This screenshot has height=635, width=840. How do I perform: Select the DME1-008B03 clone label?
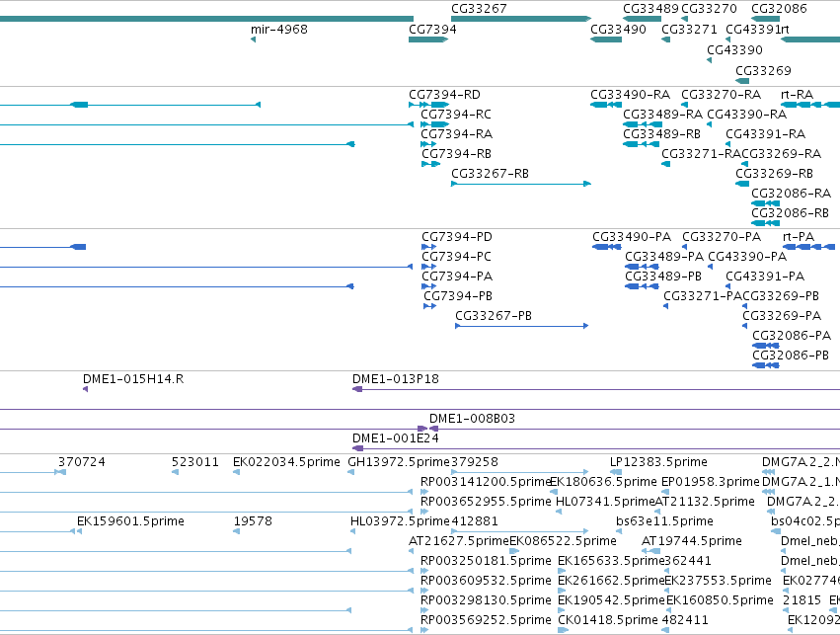click(472, 419)
